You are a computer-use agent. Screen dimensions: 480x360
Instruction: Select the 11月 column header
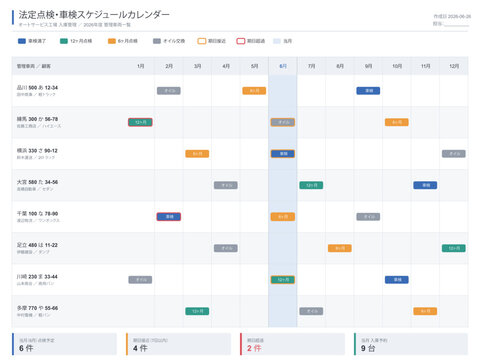tap(425, 66)
